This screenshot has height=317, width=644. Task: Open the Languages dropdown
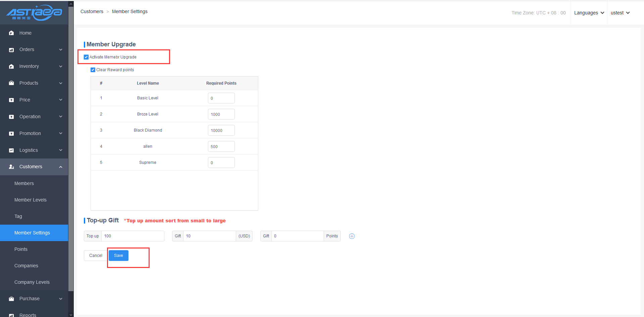[589, 13]
